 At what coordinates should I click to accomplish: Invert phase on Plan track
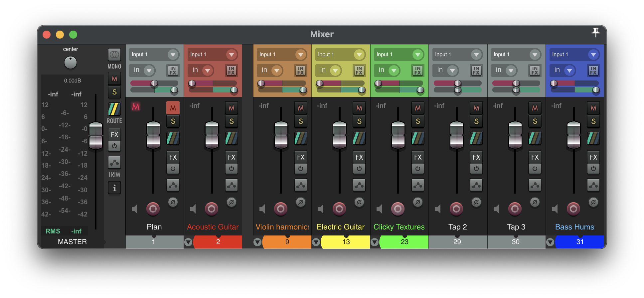tap(173, 202)
